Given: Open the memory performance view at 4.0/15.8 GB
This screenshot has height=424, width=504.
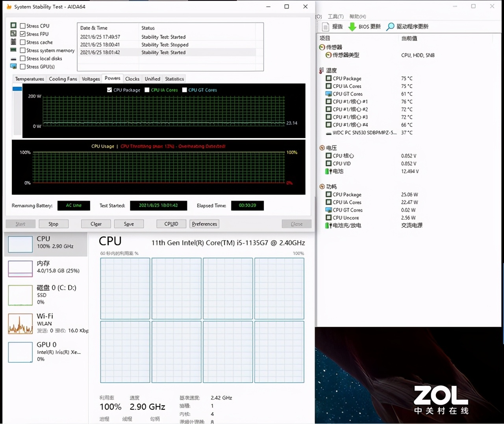Looking at the screenshot, I should click(x=46, y=268).
